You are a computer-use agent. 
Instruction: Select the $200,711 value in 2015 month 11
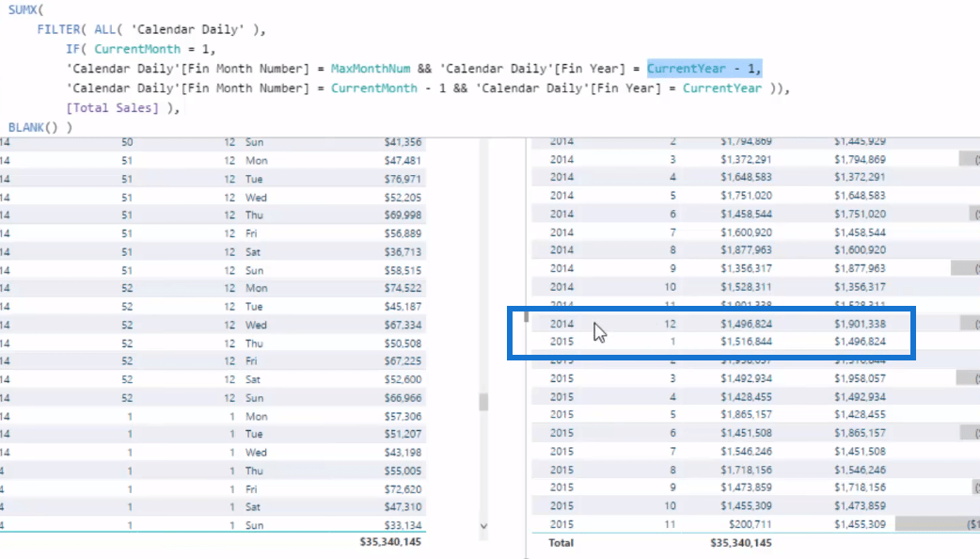(750, 524)
